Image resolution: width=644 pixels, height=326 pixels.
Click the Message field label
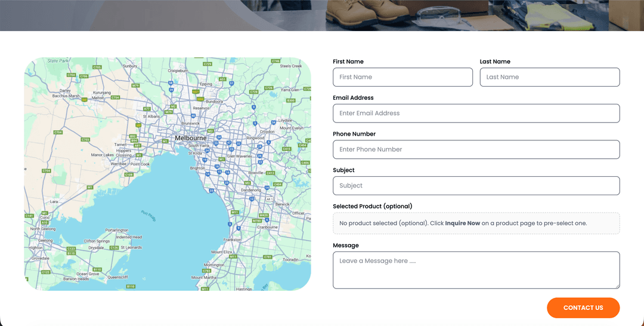point(345,245)
